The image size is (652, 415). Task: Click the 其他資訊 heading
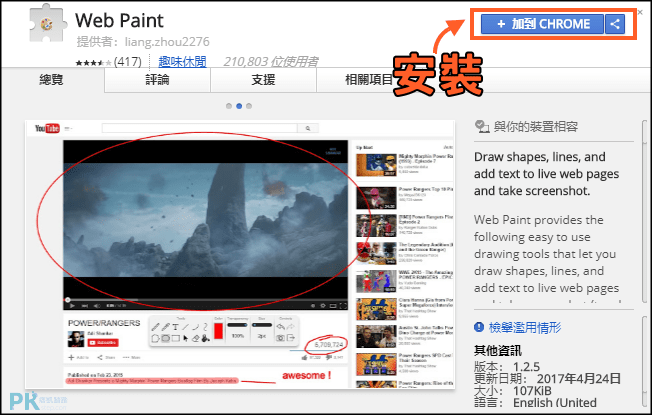click(497, 351)
